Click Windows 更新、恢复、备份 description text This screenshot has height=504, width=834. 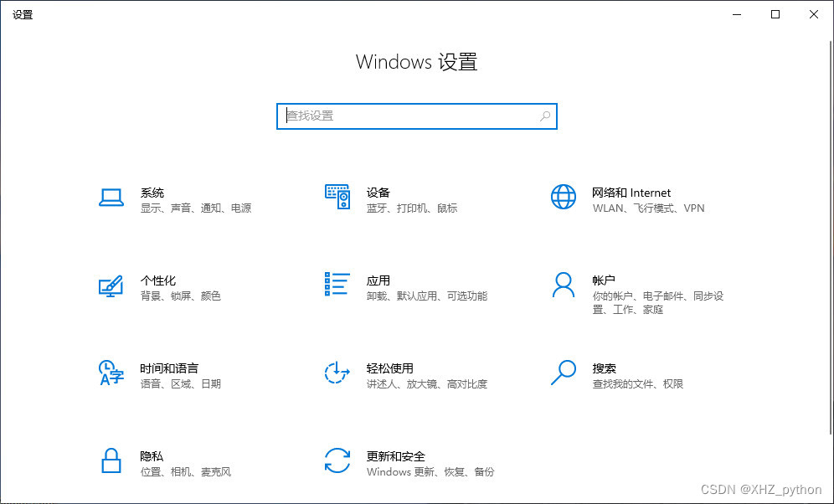pyautogui.click(x=430, y=471)
